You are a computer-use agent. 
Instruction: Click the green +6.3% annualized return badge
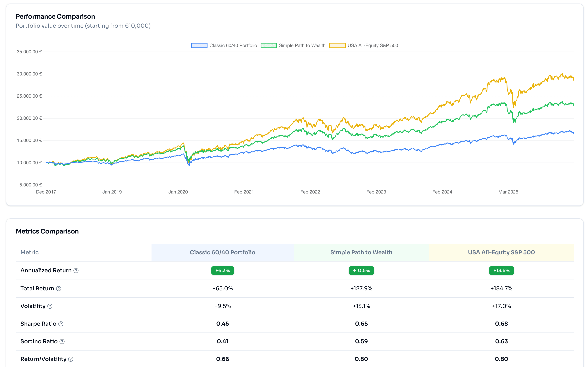pos(223,270)
